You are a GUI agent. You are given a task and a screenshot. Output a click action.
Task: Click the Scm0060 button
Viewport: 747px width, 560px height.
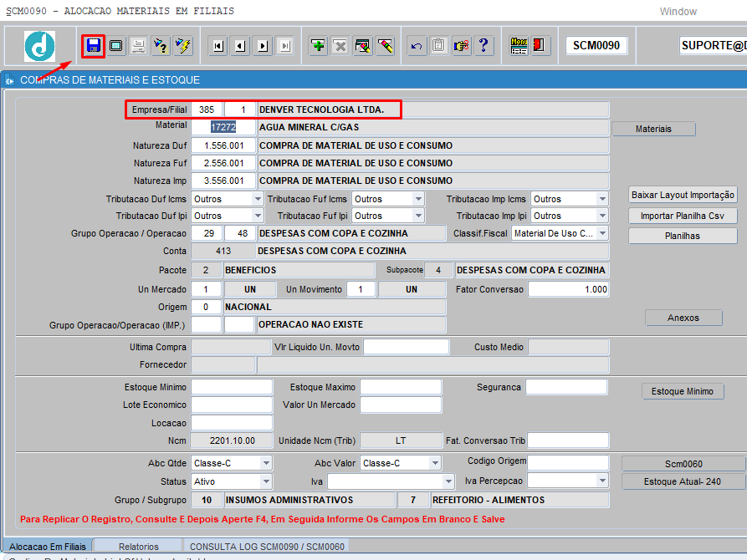[683, 464]
